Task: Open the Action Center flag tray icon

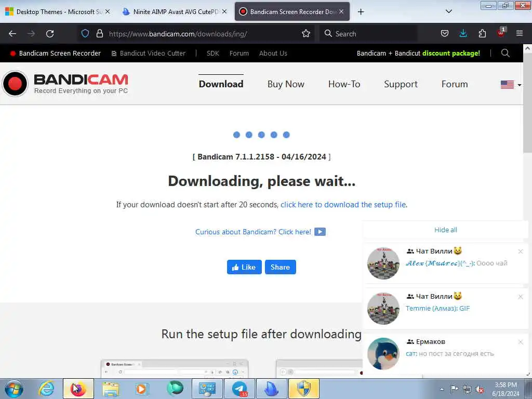Action: 454,389
